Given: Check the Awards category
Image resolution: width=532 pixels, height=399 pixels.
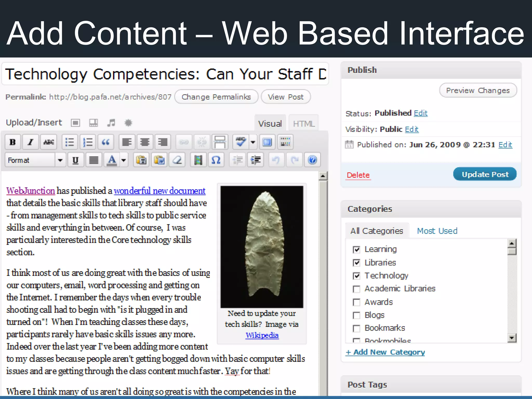Looking at the screenshot, I should [x=356, y=302].
